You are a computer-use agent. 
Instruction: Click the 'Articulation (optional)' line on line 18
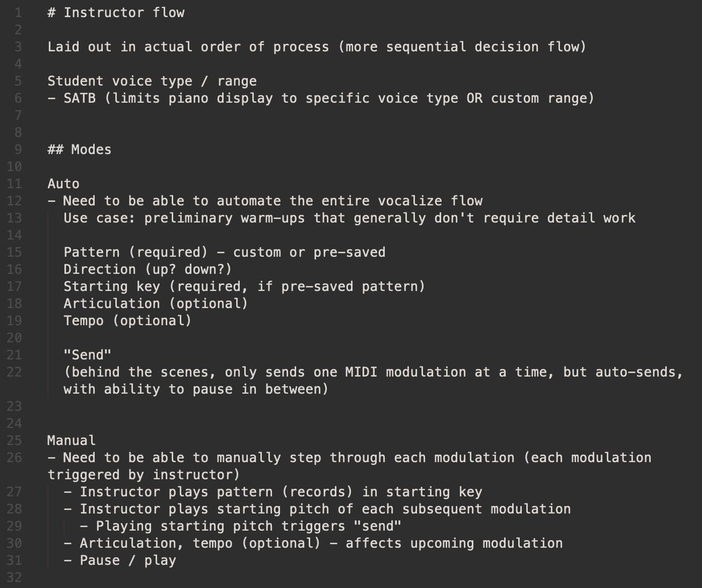156,304
